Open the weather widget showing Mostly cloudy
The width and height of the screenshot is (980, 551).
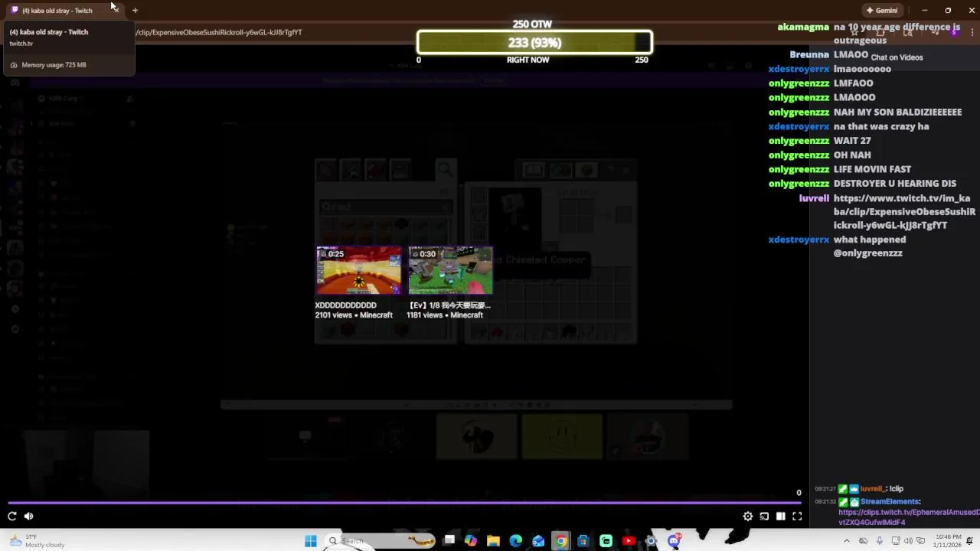point(38,541)
